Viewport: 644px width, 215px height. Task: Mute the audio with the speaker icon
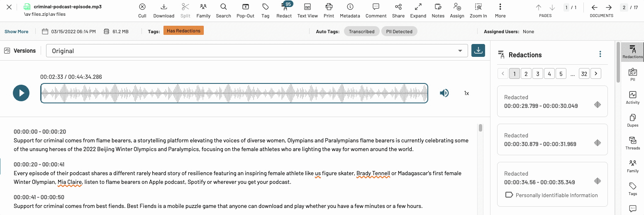coord(444,93)
